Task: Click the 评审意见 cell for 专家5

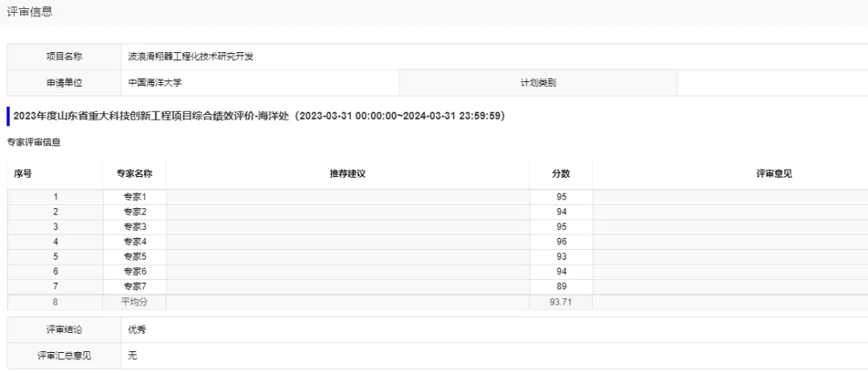Action: click(730, 257)
